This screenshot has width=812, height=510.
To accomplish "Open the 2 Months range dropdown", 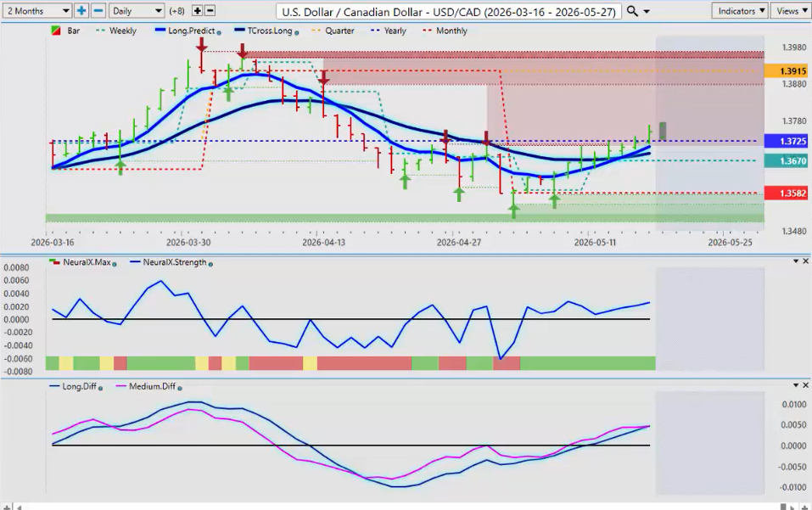I will 37,11.
